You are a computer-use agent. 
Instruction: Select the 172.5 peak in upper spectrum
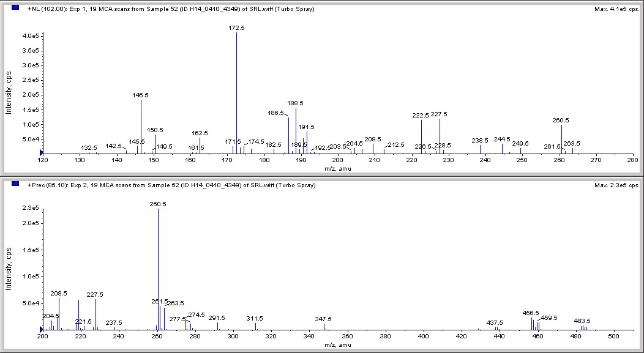pyautogui.click(x=236, y=93)
